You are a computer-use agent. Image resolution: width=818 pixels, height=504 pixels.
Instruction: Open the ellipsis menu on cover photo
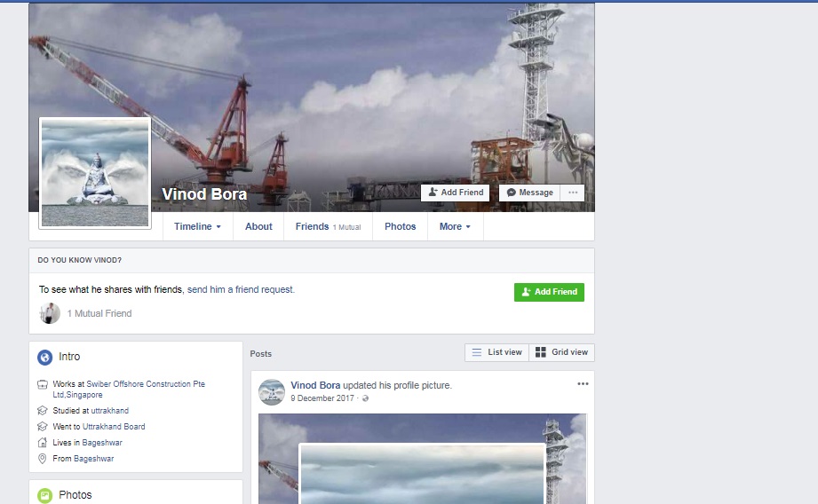pyautogui.click(x=573, y=193)
